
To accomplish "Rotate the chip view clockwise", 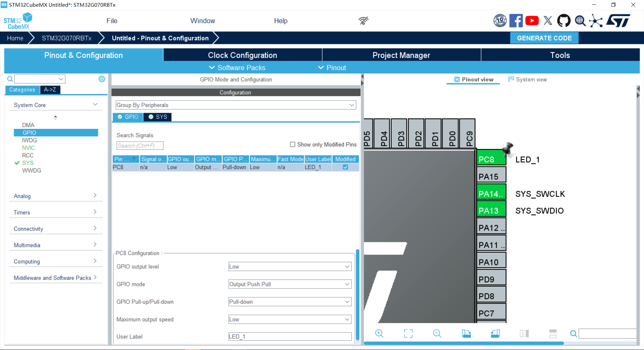I will pos(466,333).
